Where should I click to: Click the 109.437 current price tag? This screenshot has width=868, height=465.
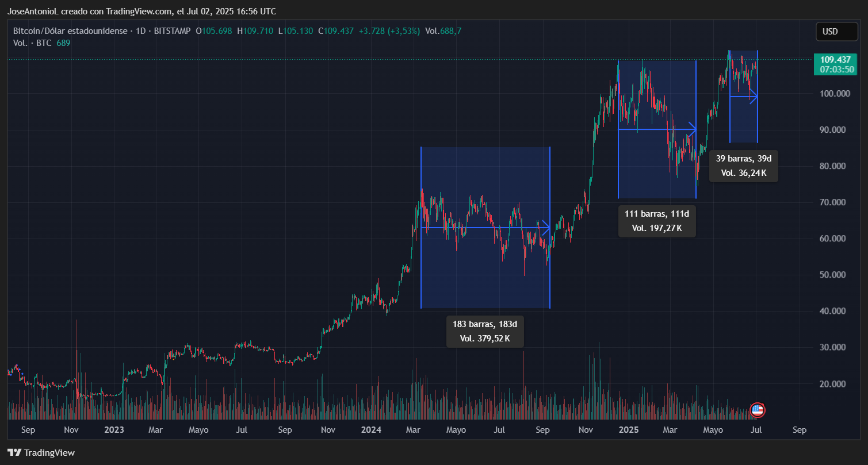tap(835, 59)
